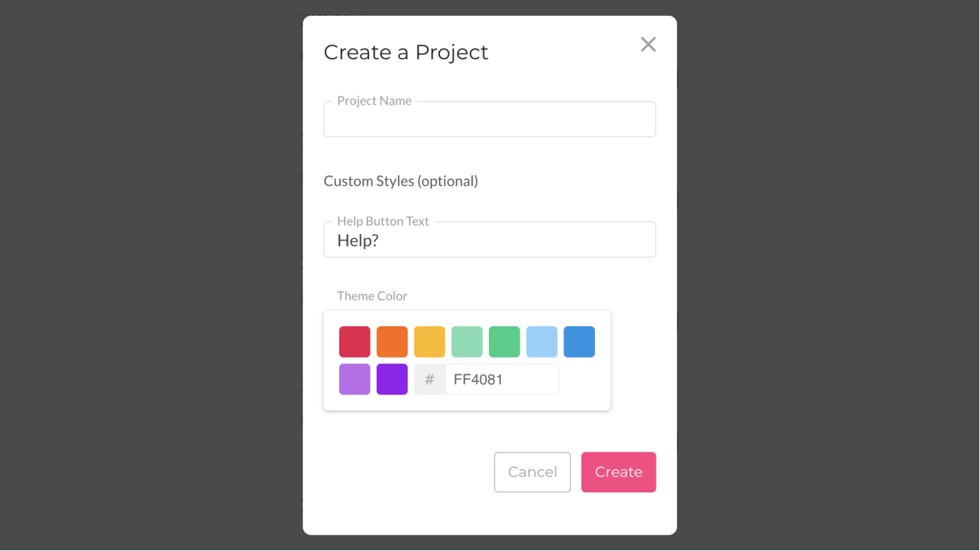The image size is (980, 551).
Task: Choose the yellow theme color swatch
Action: [x=429, y=342]
